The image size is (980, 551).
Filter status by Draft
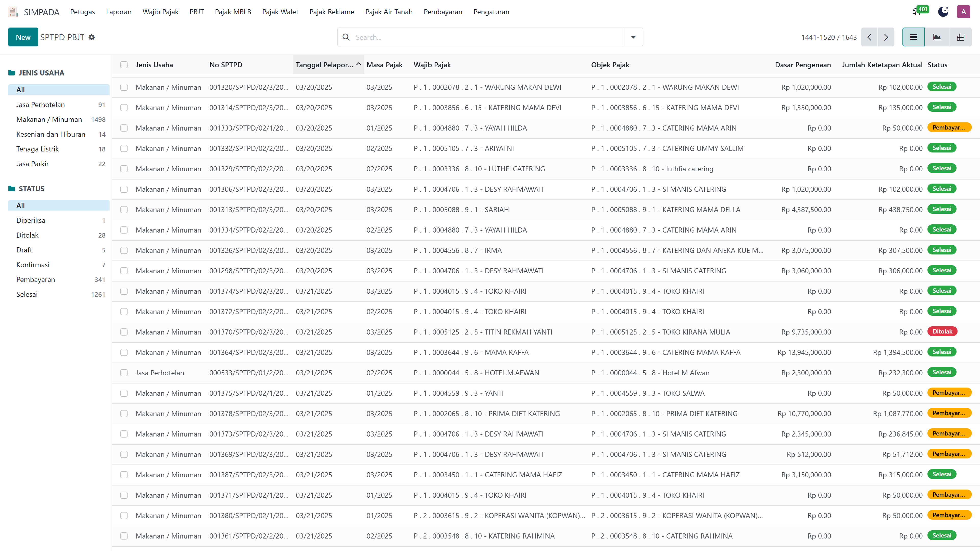[59, 250]
